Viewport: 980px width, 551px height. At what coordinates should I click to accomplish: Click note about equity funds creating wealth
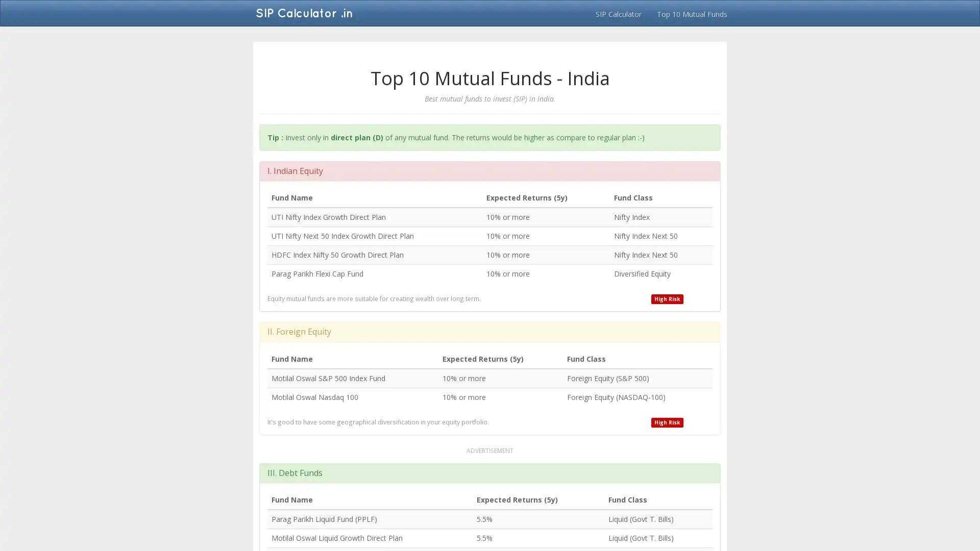pos(374,299)
